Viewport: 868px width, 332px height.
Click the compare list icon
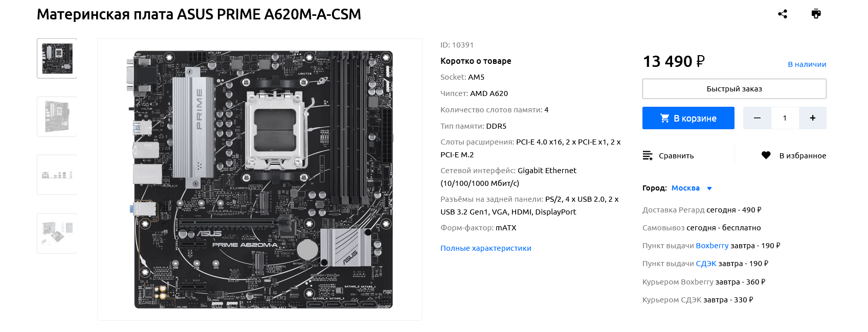coord(648,155)
